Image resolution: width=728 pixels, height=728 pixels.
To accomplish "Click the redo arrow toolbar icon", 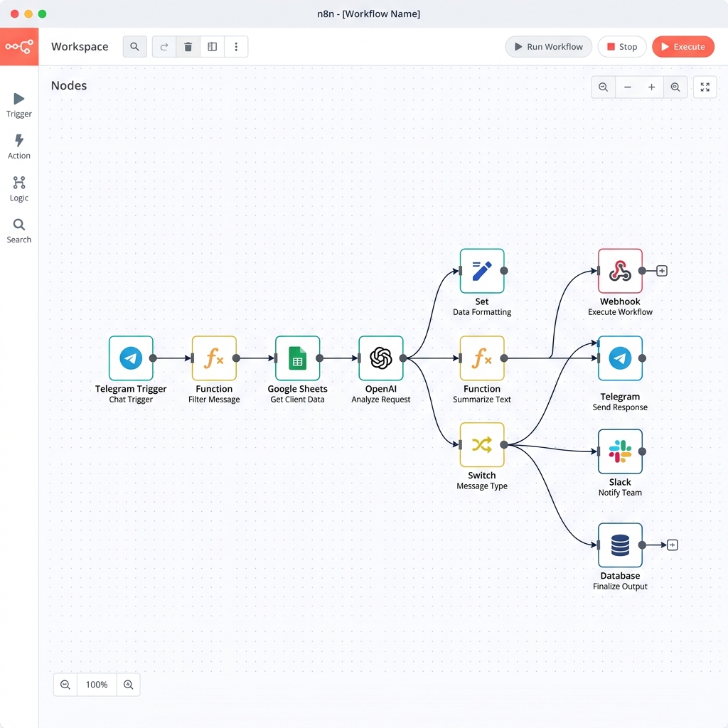I will tap(164, 46).
